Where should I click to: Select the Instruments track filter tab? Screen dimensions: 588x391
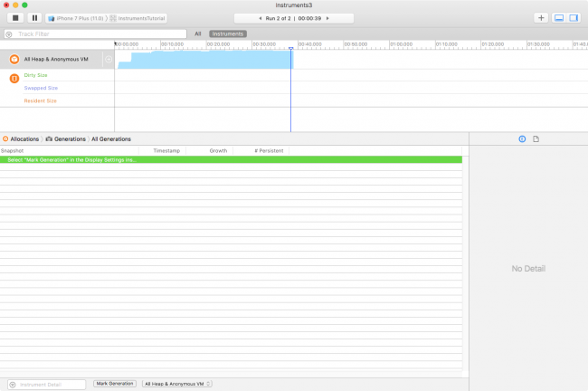pyautogui.click(x=228, y=34)
